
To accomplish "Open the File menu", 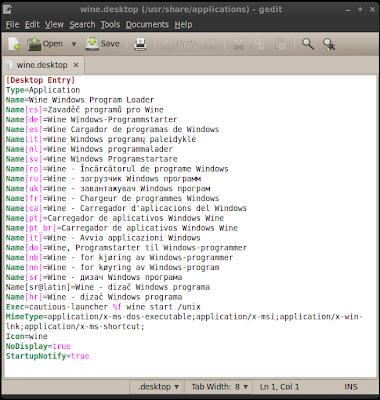I will coord(12,25).
